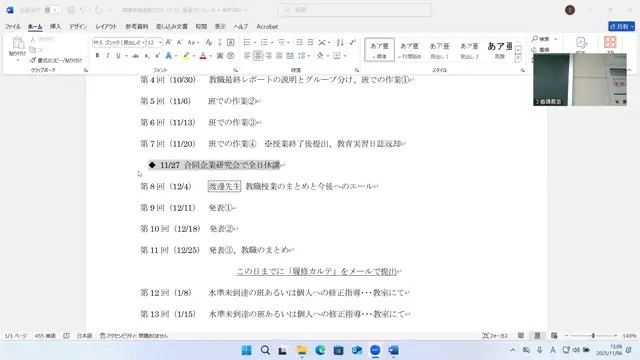640x360 pixels.
Task: Switch to the デザイン tab
Action: click(78, 27)
